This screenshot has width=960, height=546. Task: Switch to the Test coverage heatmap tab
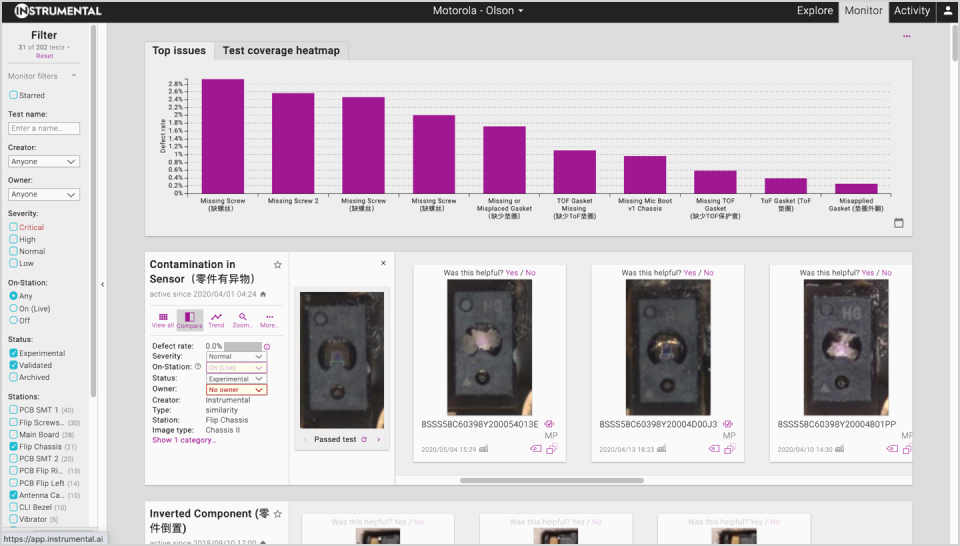(281, 51)
